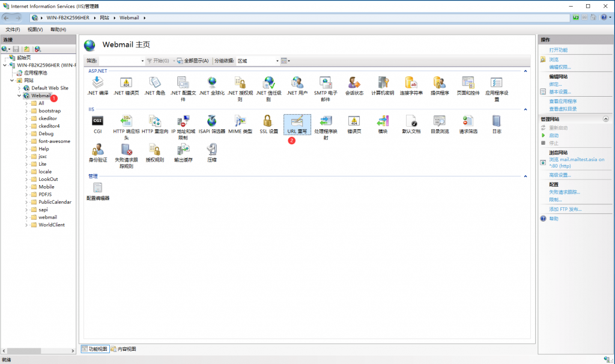The image size is (615, 364).
Task: Click the 添加 FTP 发布... link
Action: coord(565,210)
